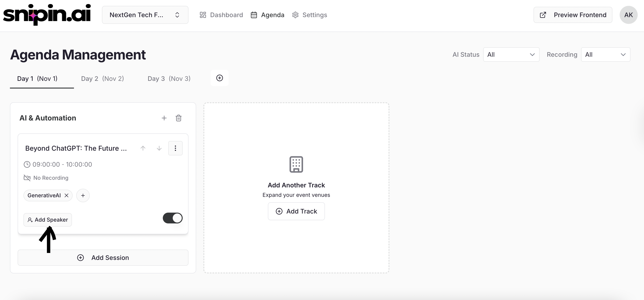The height and width of the screenshot is (300, 644).
Task: Switch to Day 2 (Nov 2) tab
Action: tap(103, 79)
